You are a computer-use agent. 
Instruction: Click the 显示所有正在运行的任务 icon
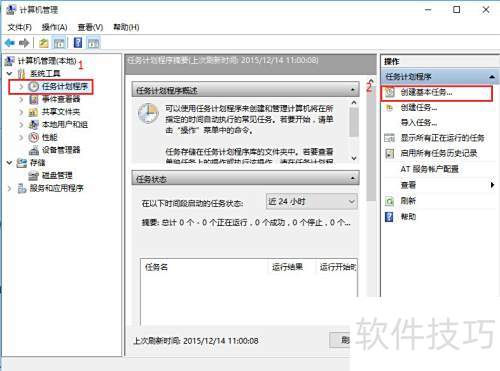(389, 138)
